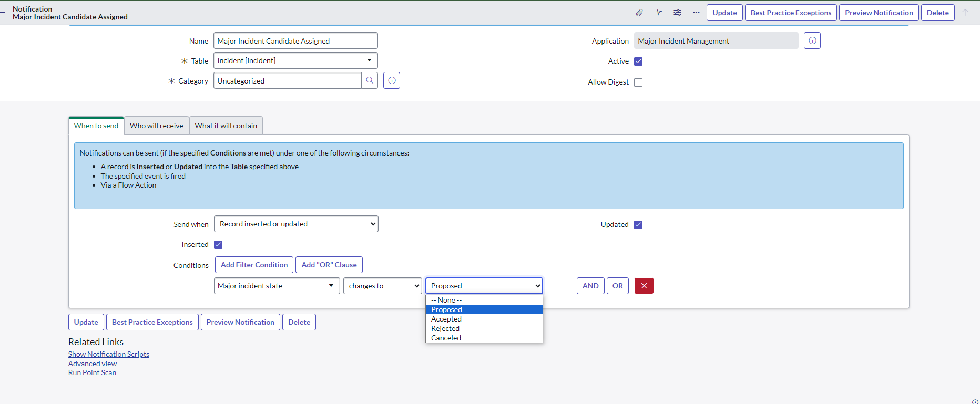Viewport: 980px width, 404px height.
Task: Open the changes to operator dropdown
Action: (383, 286)
